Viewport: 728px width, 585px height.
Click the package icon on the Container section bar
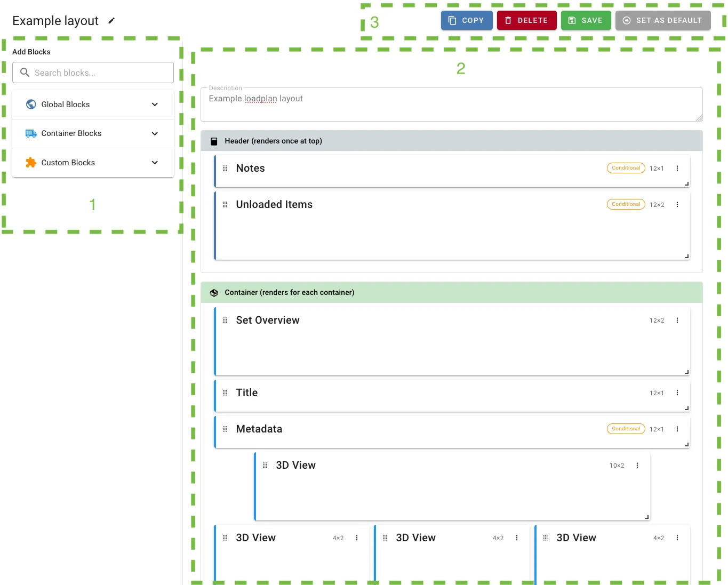[x=214, y=292]
